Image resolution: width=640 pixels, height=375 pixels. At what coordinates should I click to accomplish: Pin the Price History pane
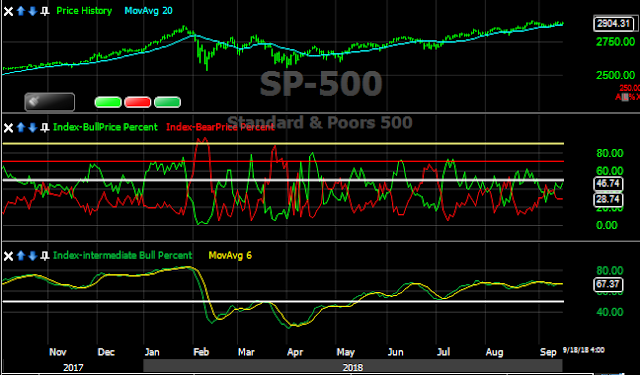tap(45, 11)
